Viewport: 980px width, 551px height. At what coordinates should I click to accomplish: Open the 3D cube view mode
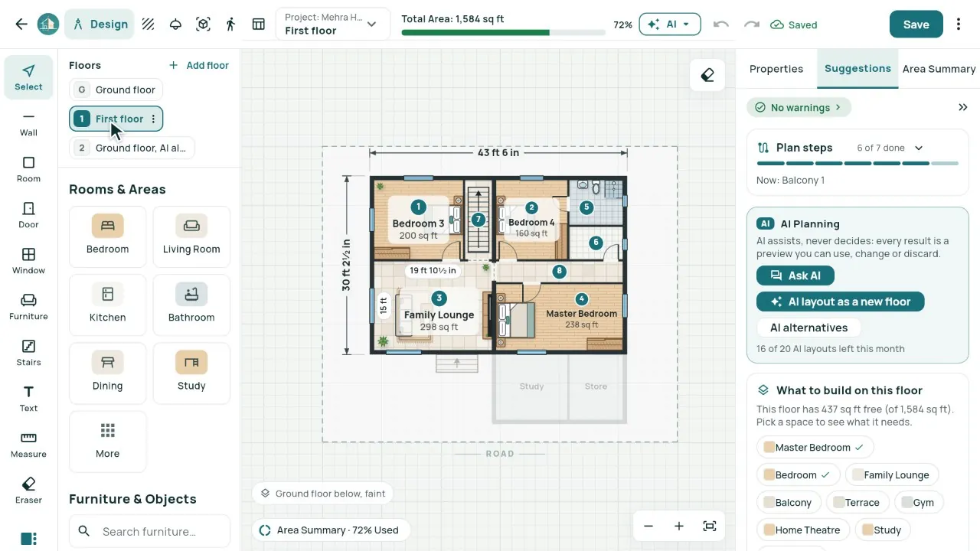203,24
